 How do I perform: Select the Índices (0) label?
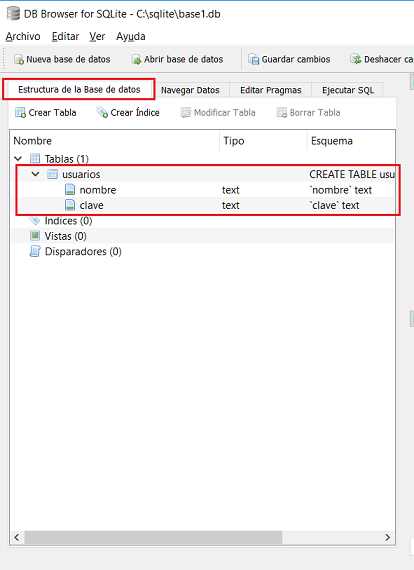(68, 221)
